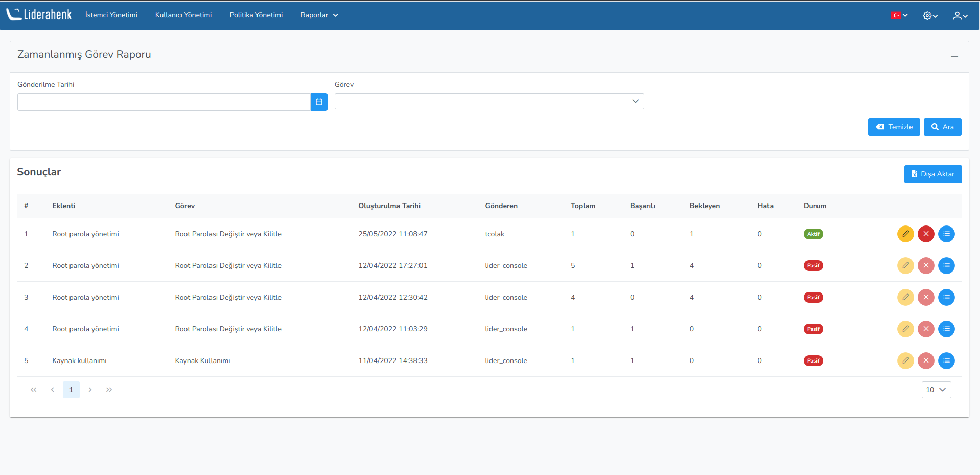Viewport: 980px width, 475px height.
Task: Click date 11/04/2022 14:38:33
Action: pyautogui.click(x=393, y=360)
